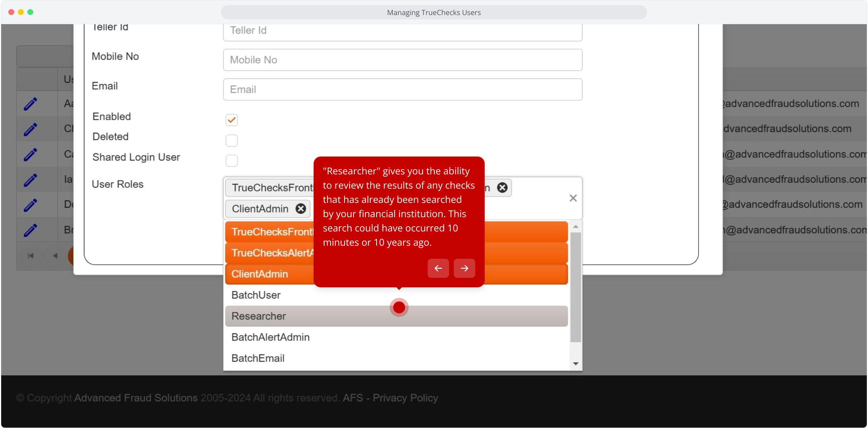This screenshot has height=428, width=868.
Task: Uncheck the Enabled checkbox
Action: point(232,120)
